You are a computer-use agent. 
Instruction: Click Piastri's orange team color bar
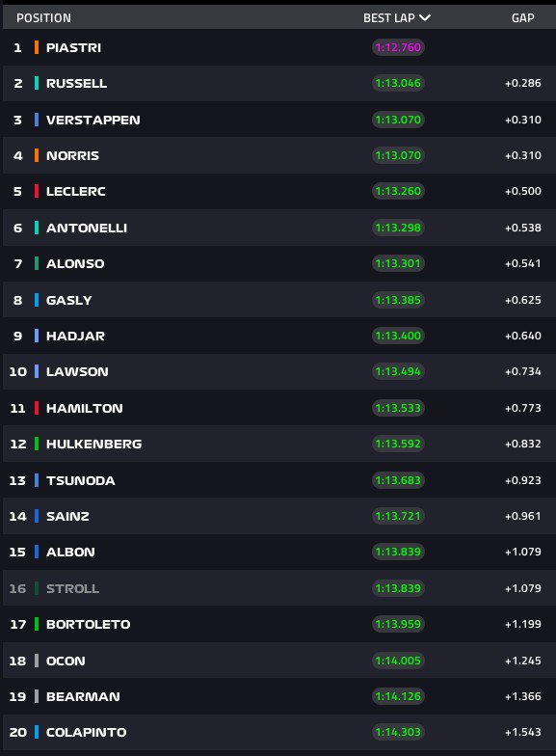tap(37, 47)
